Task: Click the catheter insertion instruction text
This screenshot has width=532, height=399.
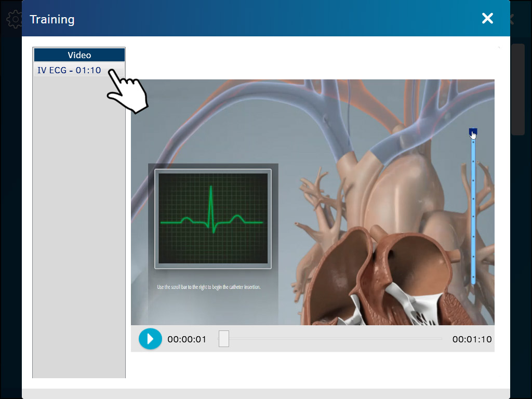Action: (208, 287)
